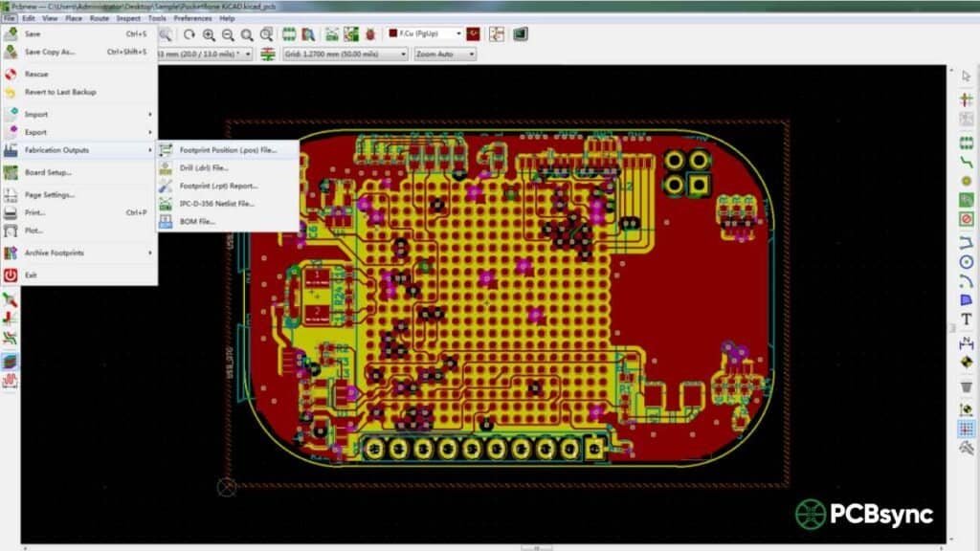Viewport: 980px width, 551px height.
Task: Click Board Setup in File menu
Action: click(48, 173)
